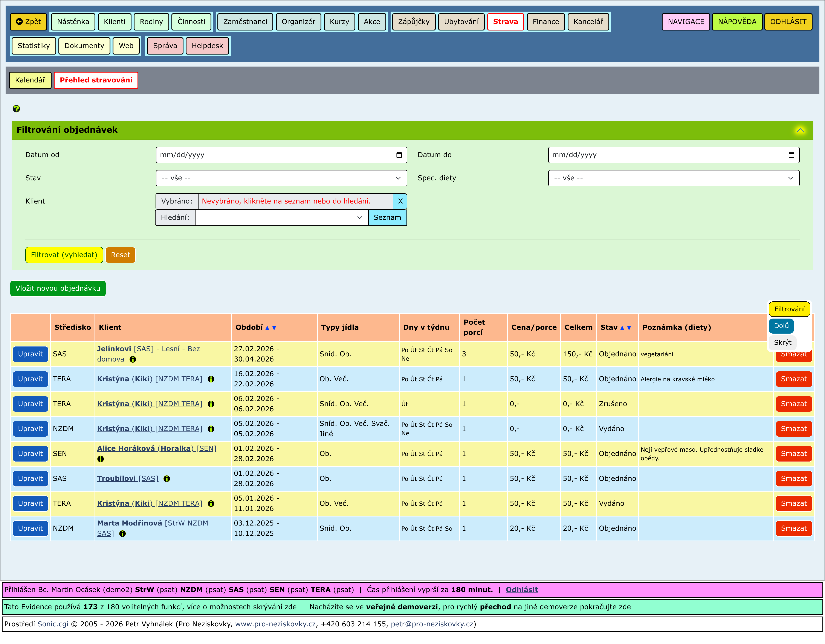Clear selected client with X button
The height and width of the screenshot is (644, 825).
[400, 201]
